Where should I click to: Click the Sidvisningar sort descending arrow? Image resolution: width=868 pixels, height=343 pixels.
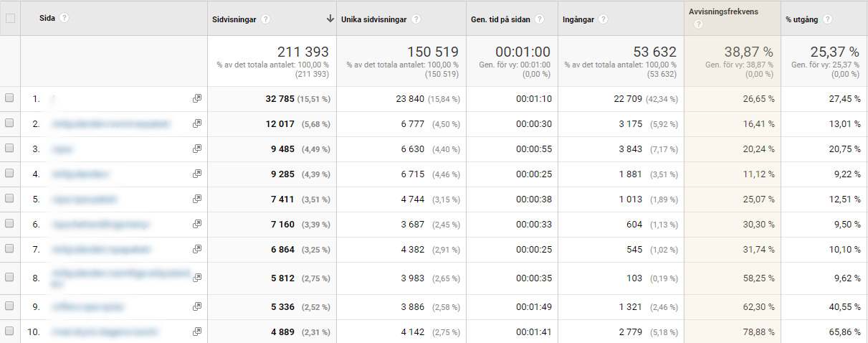pyautogui.click(x=330, y=19)
